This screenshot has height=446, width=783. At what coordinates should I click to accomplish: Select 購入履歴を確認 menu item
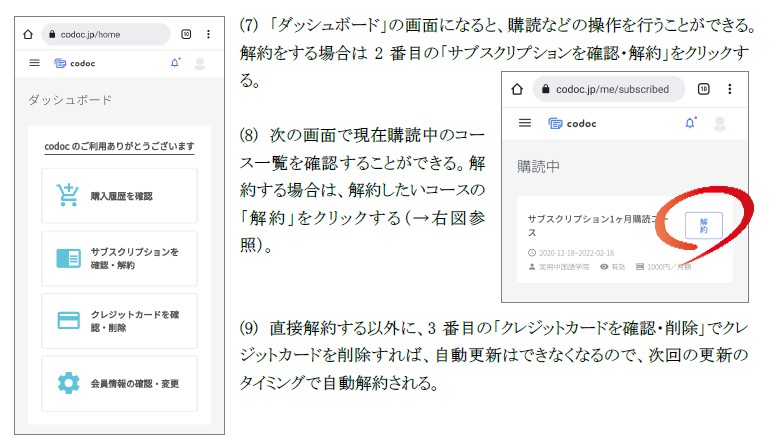[120, 196]
